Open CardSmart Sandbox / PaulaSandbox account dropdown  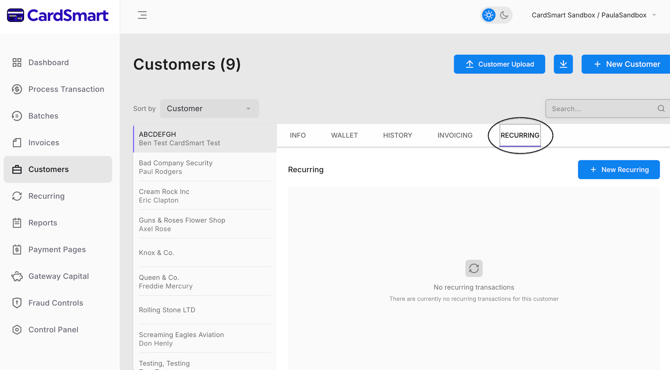tap(594, 15)
